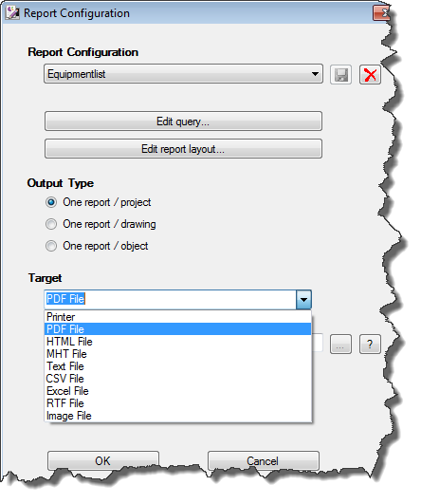This screenshot has width=421, height=504.
Task: Click the Edit query... button
Action: (183, 121)
